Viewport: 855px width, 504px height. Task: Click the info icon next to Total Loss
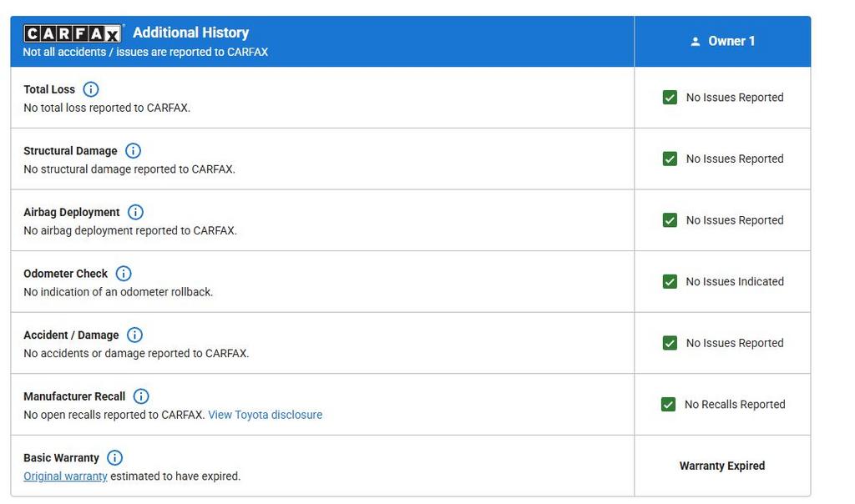91,89
